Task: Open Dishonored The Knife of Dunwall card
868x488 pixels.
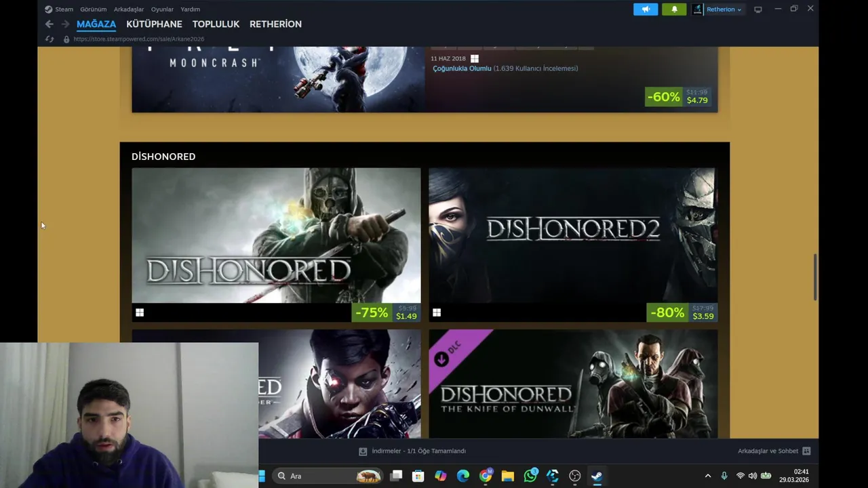Action: [573, 384]
